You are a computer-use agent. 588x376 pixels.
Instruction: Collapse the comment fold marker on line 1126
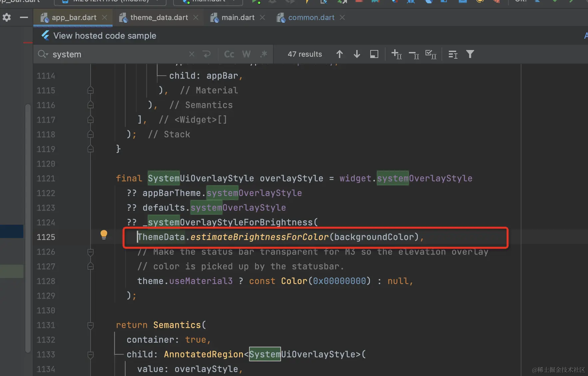91,252
